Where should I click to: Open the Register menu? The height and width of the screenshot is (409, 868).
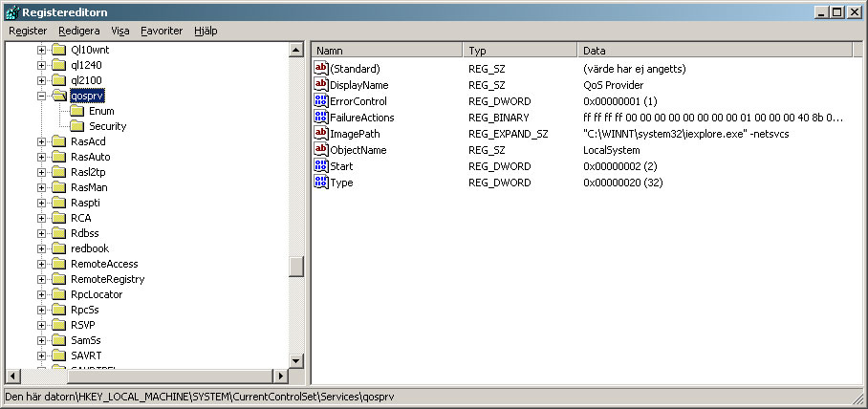click(29, 31)
